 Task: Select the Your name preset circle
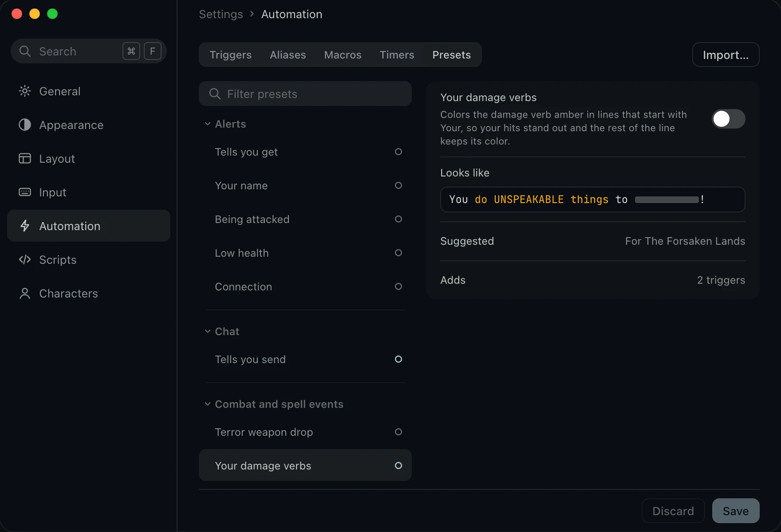(398, 185)
